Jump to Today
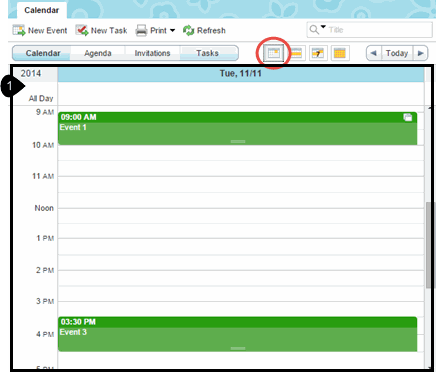 pyautogui.click(x=397, y=53)
